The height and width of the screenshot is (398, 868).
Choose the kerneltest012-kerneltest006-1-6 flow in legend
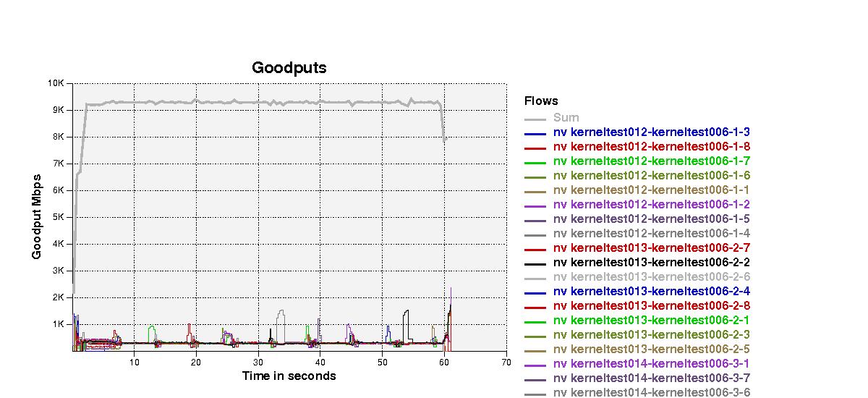[x=651, y=176]
